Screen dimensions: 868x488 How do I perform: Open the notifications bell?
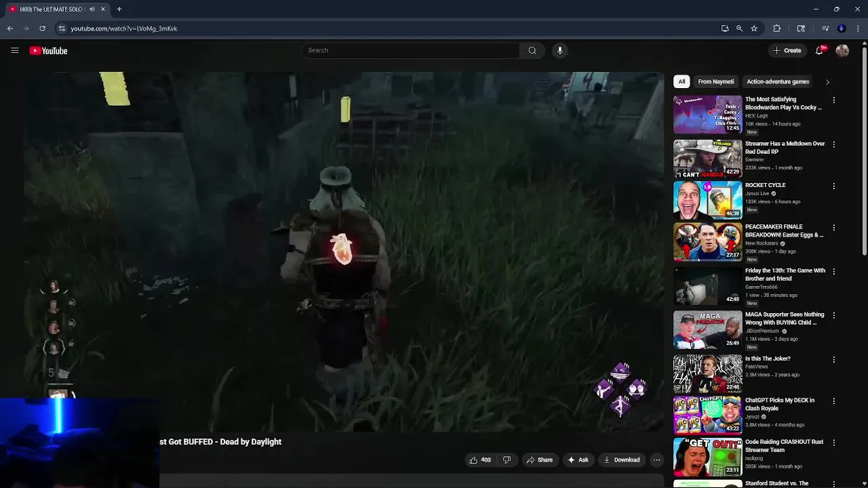[819, 50]
